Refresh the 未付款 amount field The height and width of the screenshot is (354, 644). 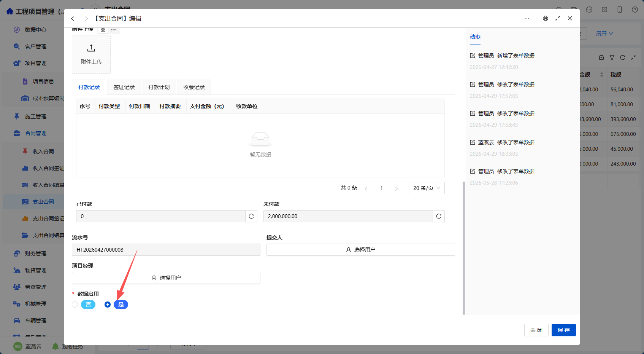click(x=439, y=216)
